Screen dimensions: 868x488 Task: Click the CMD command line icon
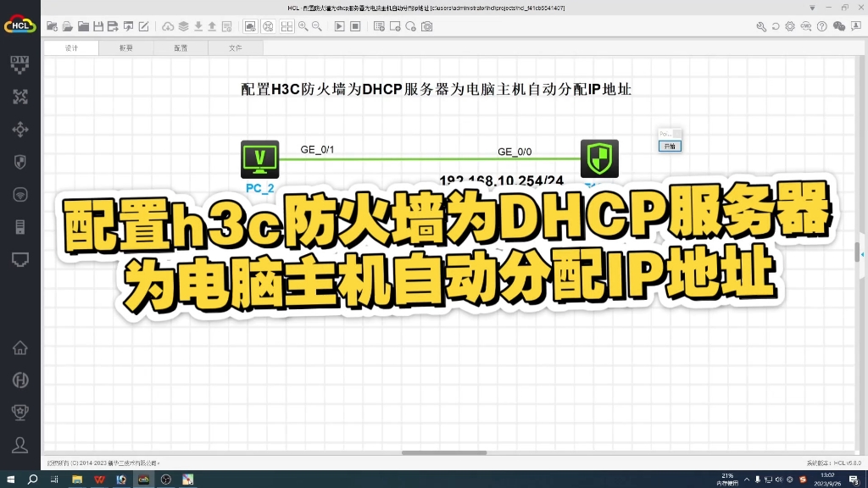click(x=806, y=26)
